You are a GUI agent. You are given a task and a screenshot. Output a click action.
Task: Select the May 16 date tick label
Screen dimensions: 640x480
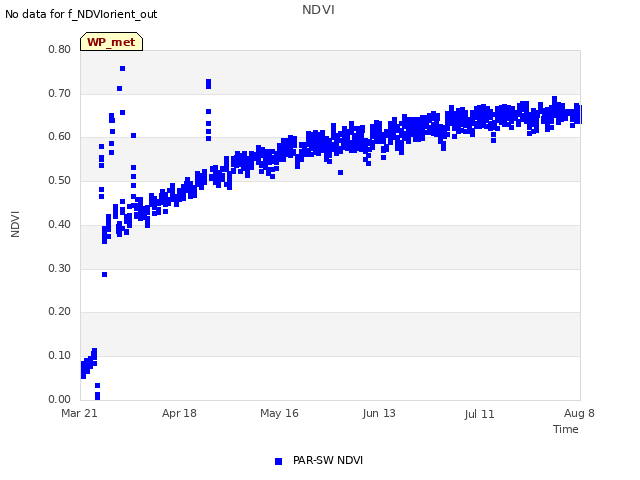pos(279,413)
